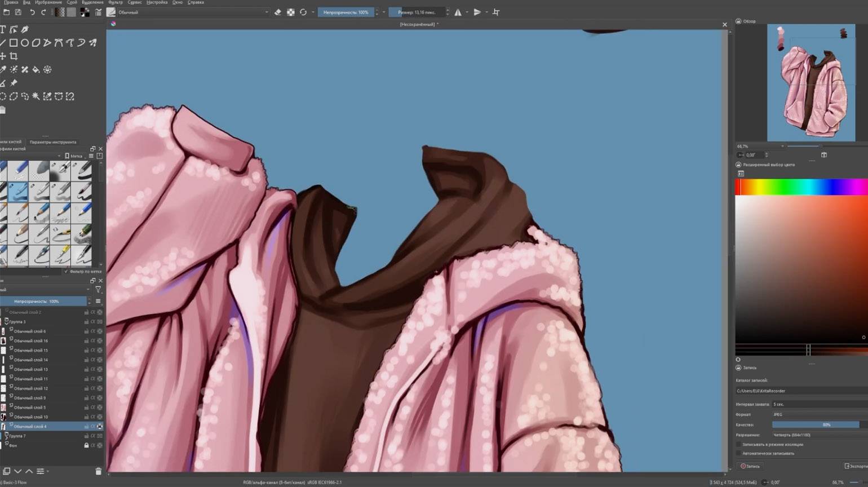The height and width of the screenshot is (487, 868).
Task: Select the Rectangle shape tool
Action: tap(14, 43)
